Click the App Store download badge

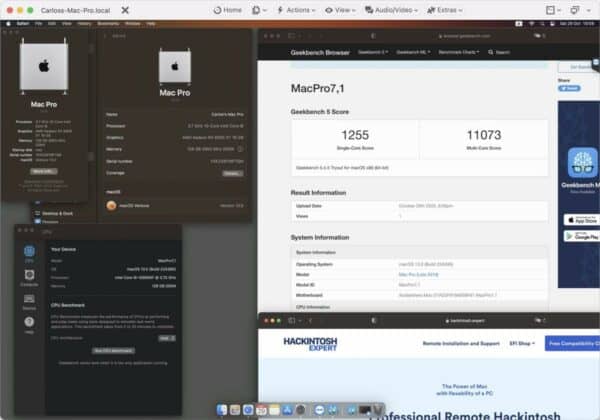pos(582,220)
